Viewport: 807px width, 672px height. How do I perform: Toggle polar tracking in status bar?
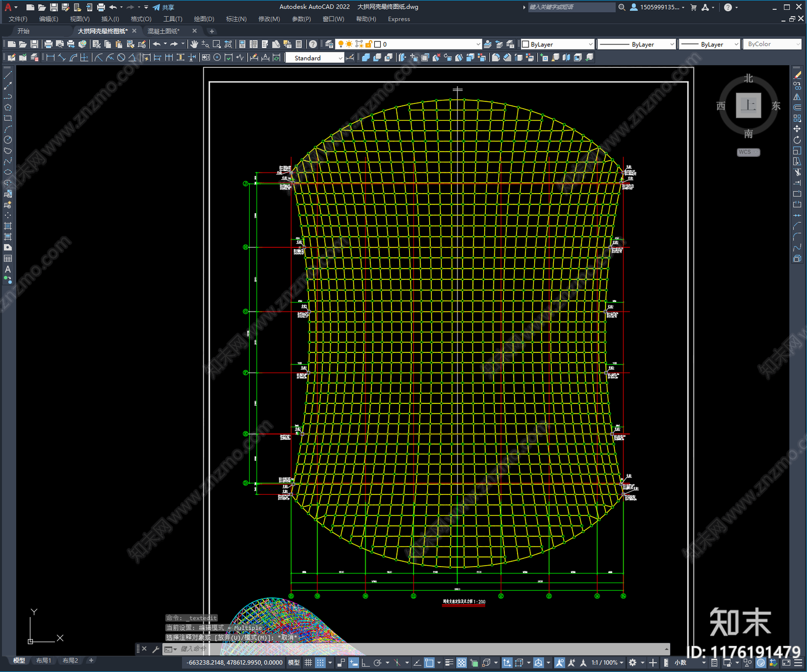tap(377, 662)
